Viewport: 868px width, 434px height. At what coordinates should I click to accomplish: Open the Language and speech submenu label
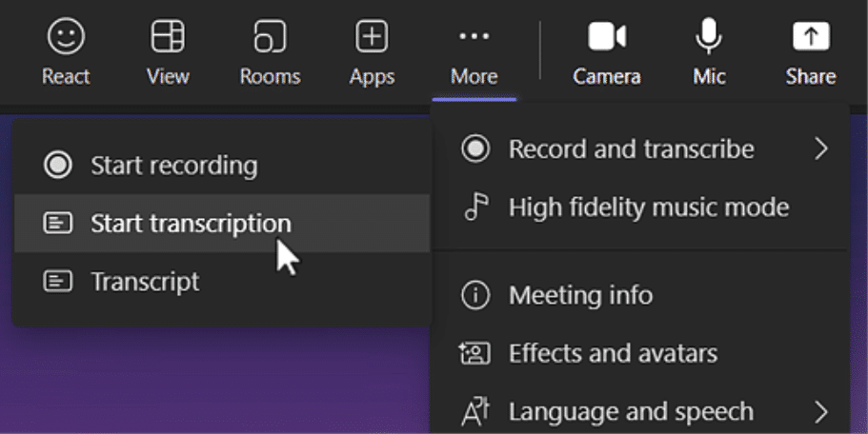tap(631, 411)
